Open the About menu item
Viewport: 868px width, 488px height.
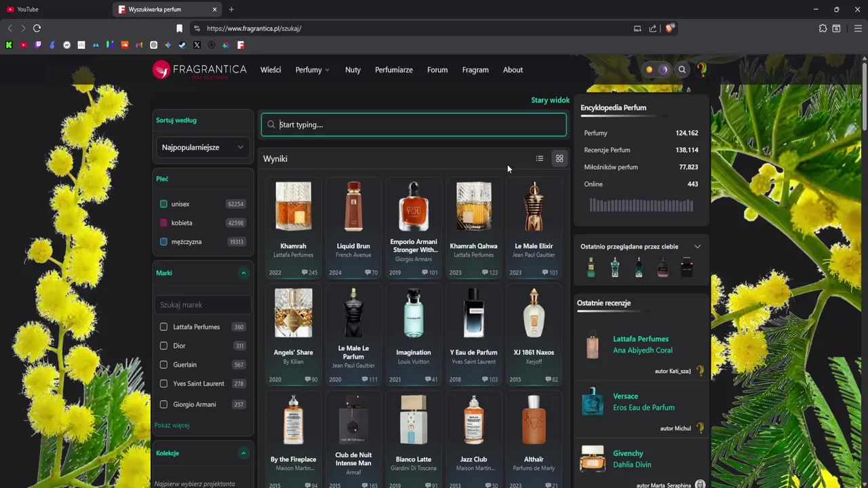click(x=513, y=70)
